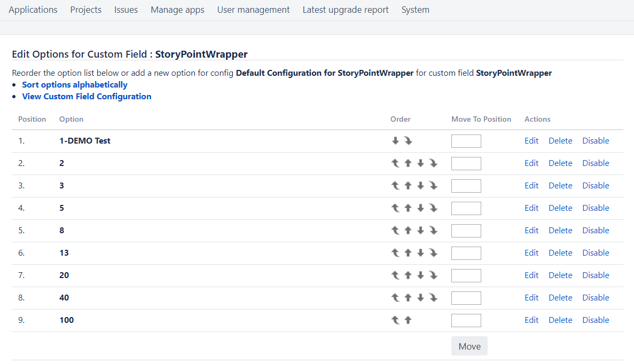Focus Move To Position field for option '5'
This screenshot has width=634, height=364.
(466, 208)
